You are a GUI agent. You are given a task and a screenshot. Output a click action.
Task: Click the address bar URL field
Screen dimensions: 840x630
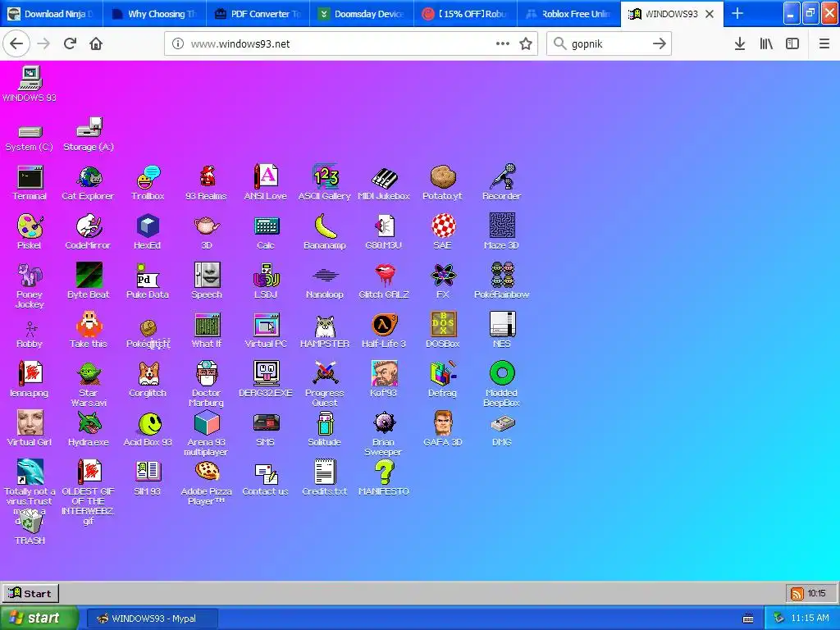[351, 44]
